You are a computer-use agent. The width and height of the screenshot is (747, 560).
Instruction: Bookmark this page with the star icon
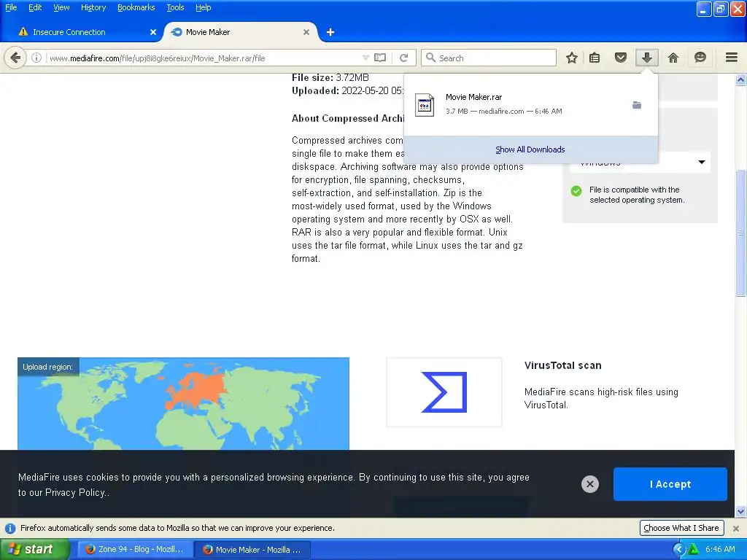point(572,58)
